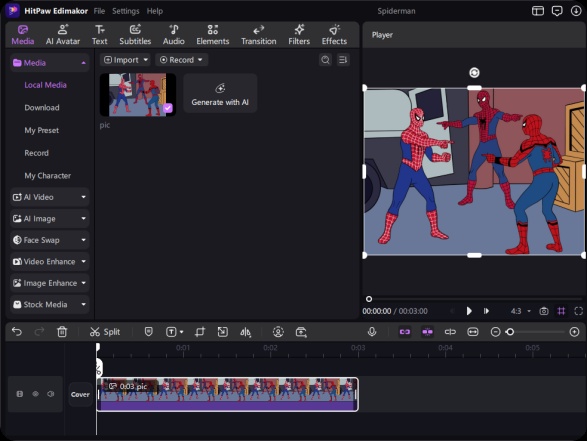Click the Generate with AI button
The image size is (587, 441).
tap(220, 94)
